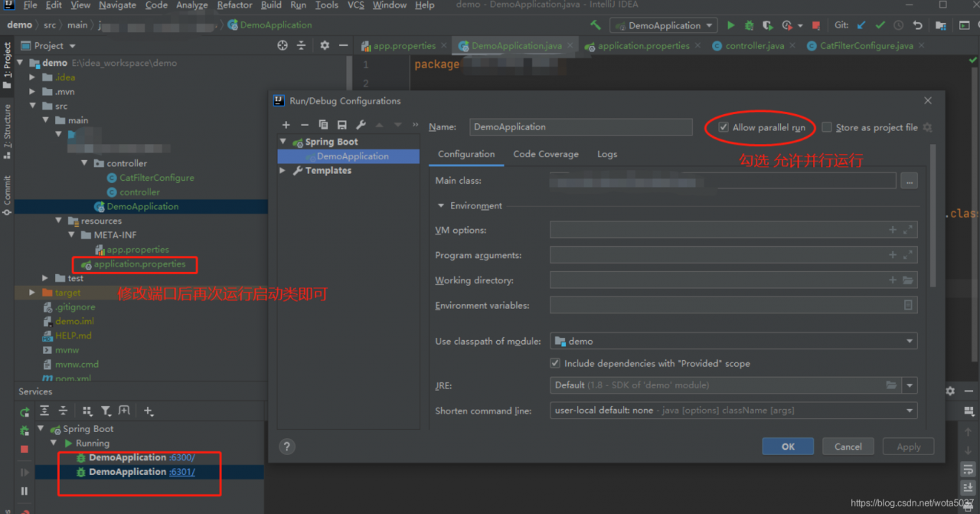The image size is (980, 514).
Task: Stop the service in Services panel
Action: [x=24, y=449]
